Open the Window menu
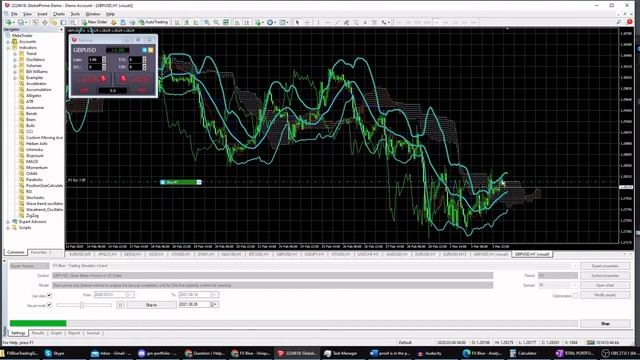640x360 pixels. 93,14
